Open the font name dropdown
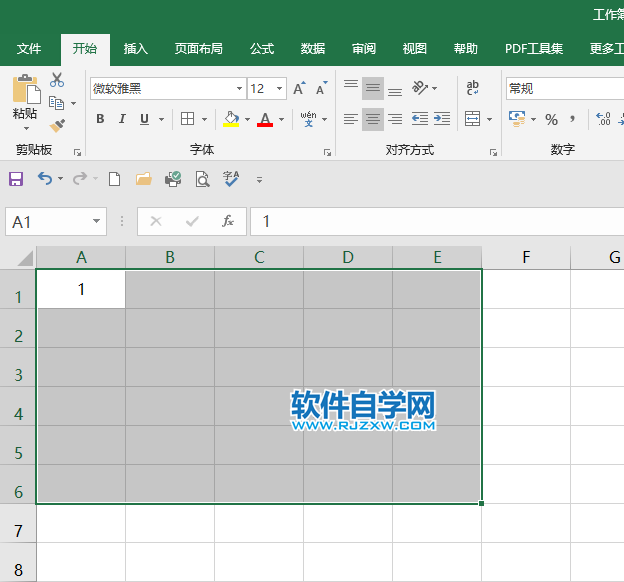624x582 pixels. (x=238, y=89)
